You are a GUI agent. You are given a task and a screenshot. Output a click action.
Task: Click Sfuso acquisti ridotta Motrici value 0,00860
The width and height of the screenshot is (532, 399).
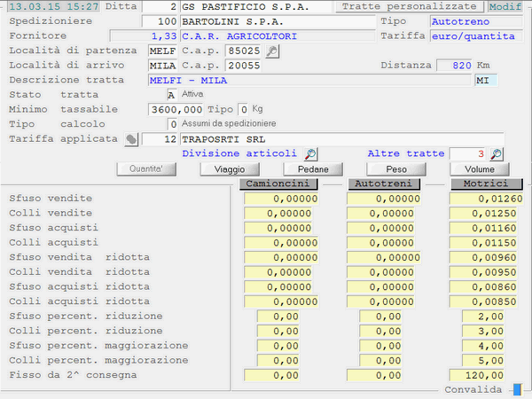pos(483,287)
